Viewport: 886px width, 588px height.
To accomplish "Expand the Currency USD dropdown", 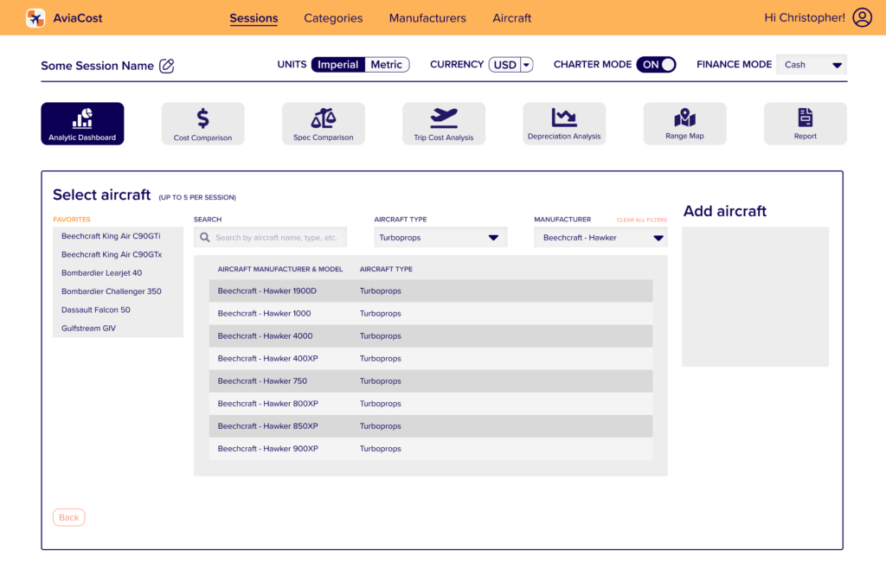I will pos(511,65).
